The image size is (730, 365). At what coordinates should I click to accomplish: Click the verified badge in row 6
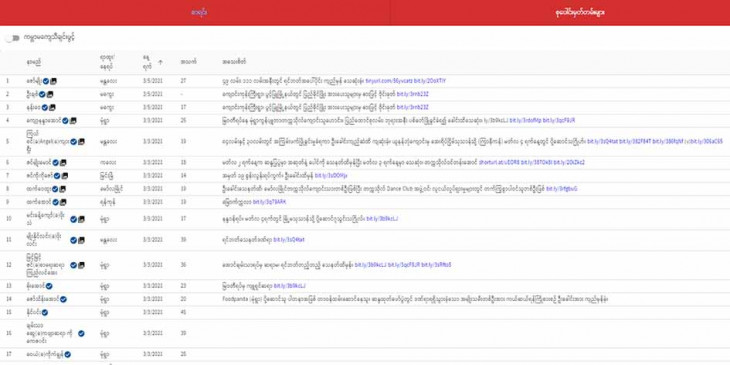pos(55,162)
